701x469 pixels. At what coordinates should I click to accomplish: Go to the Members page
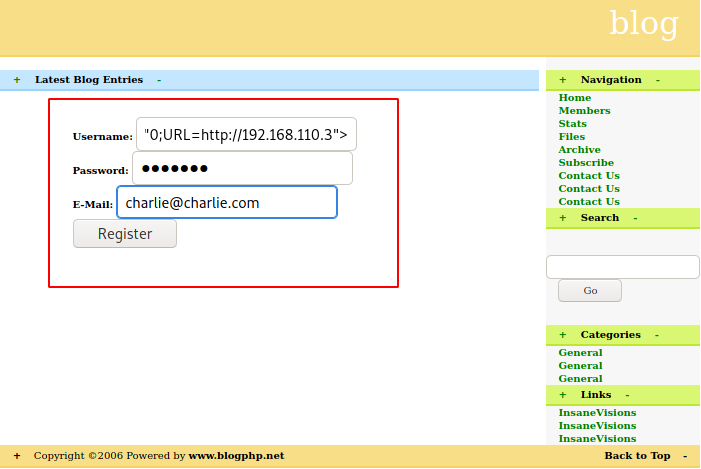click(x=584, y=111)
